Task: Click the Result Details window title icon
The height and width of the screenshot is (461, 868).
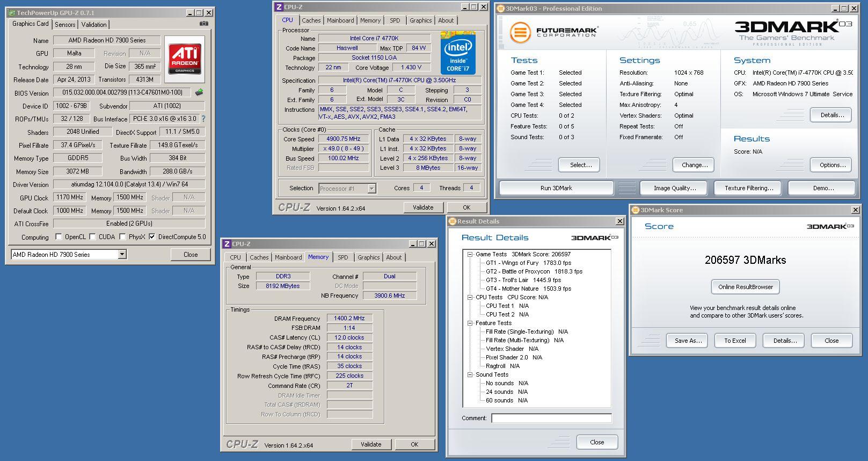Action: click(453, 221)
